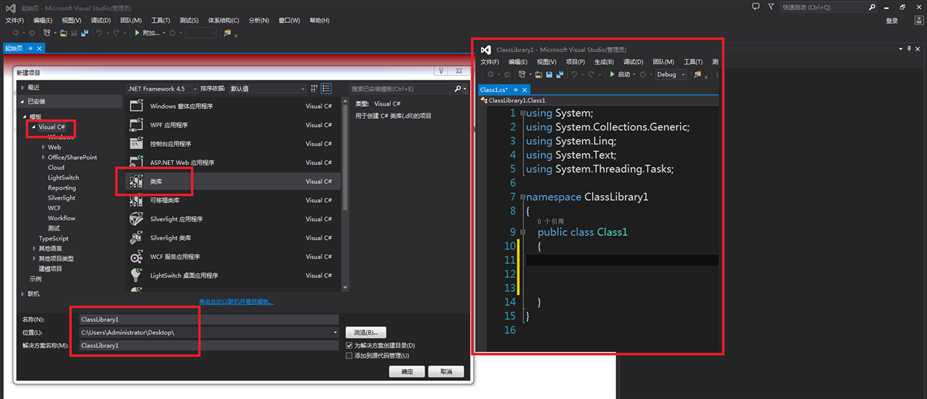Toggle add to source control checkbox
927x399 pixels.
tap(349, 356)
